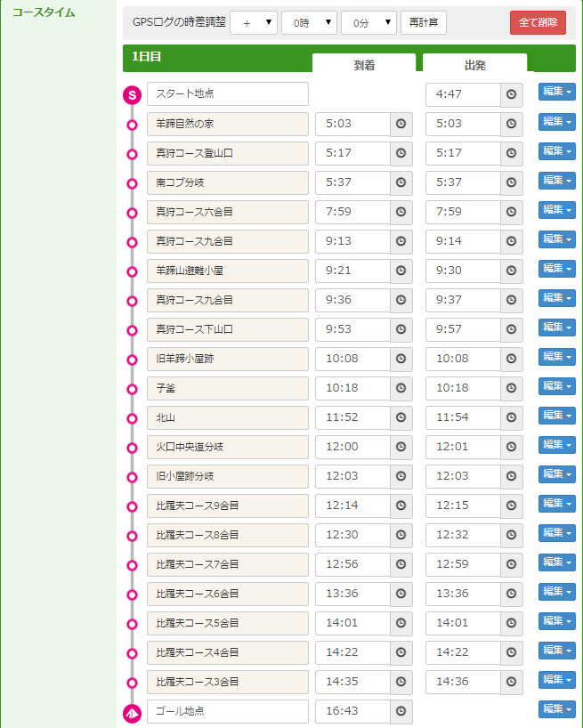Viewport: 583px width, 728px height.
Task: Click clock icon next to 北山 departure 11:54
Action: pyautogui.click(x=511, y=418)
